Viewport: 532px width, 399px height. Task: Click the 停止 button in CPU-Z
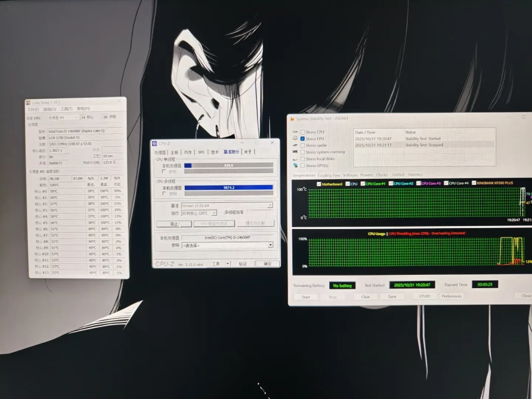tap(174, 224)
